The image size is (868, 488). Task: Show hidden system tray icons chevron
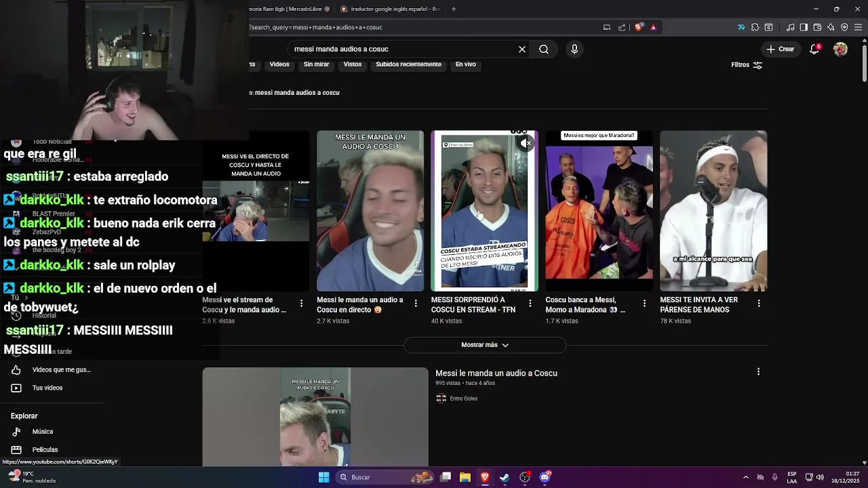point(745,477)
